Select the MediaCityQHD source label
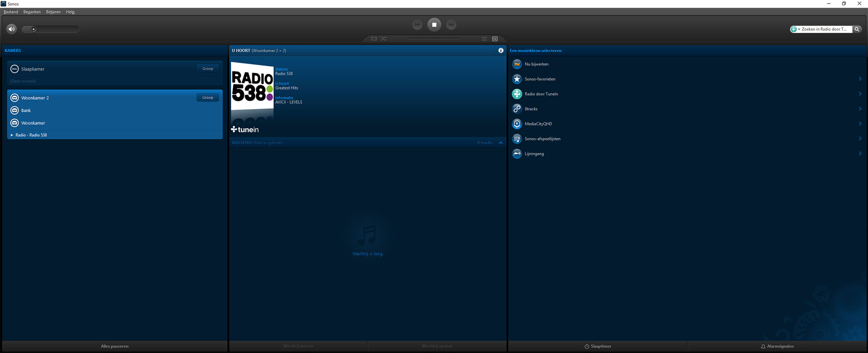Viewport: 868px width, 353px height. (538, 124)
